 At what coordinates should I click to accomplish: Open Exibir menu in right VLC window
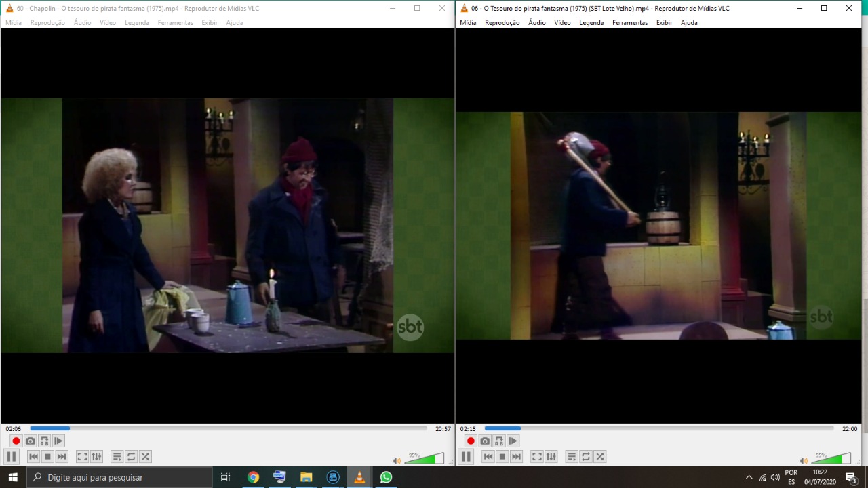665,22
